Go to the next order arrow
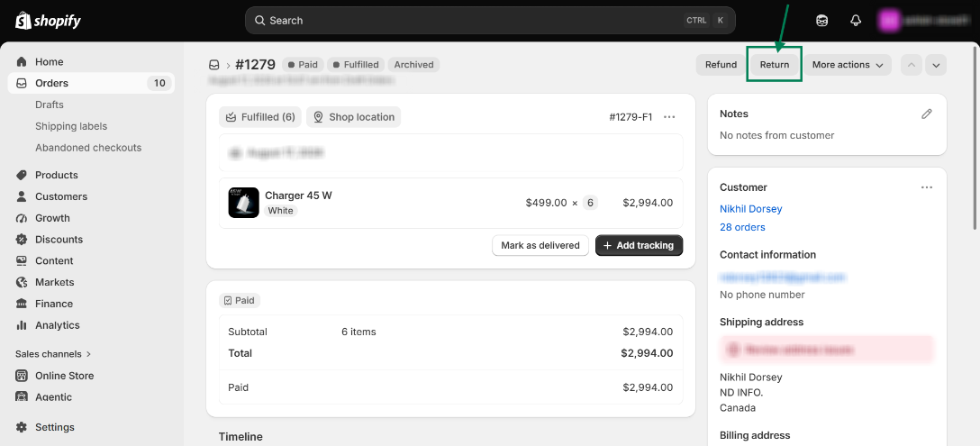This screenshot has width=980, height=446. click(x=936, y=65)
